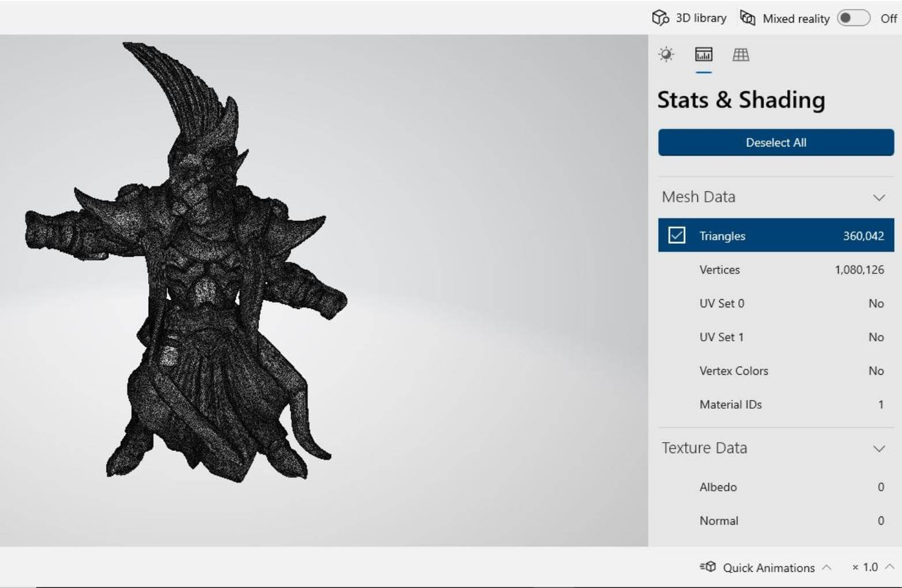Open the Grid & Views tab icon
The width and height of the screenshot is (902, 588).
[x=741, y=55]
